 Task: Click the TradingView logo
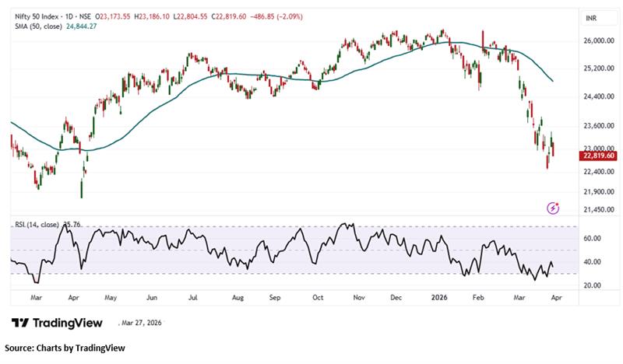59,323
